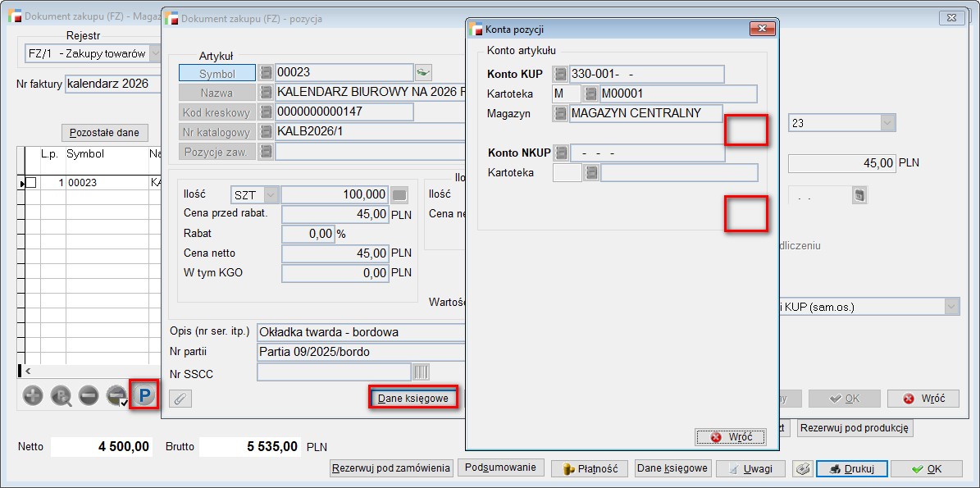This screenshot has width=980, height=488.
Task: Click the Opis field with Okładka twarda text
Action: click(361, 332)
